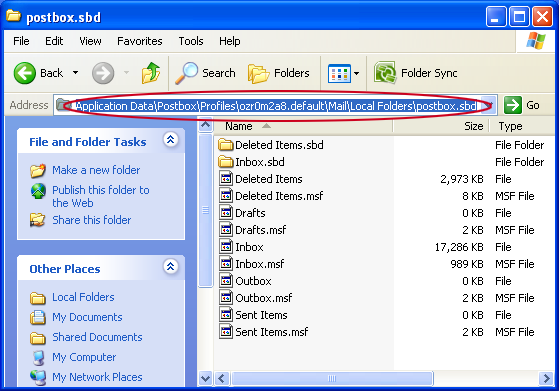
Task: Launch Folder Sync from toolbar
Action: 416,73
